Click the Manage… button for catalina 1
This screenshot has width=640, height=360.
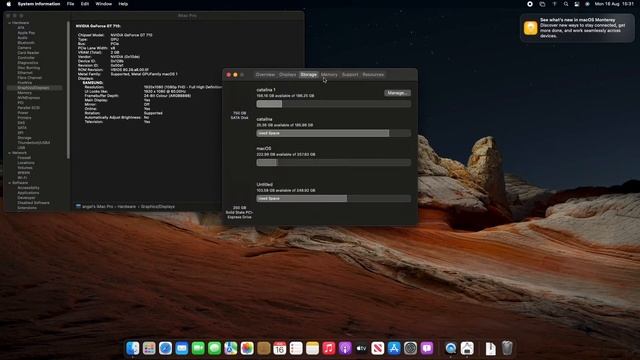click(x=397, y=93)
